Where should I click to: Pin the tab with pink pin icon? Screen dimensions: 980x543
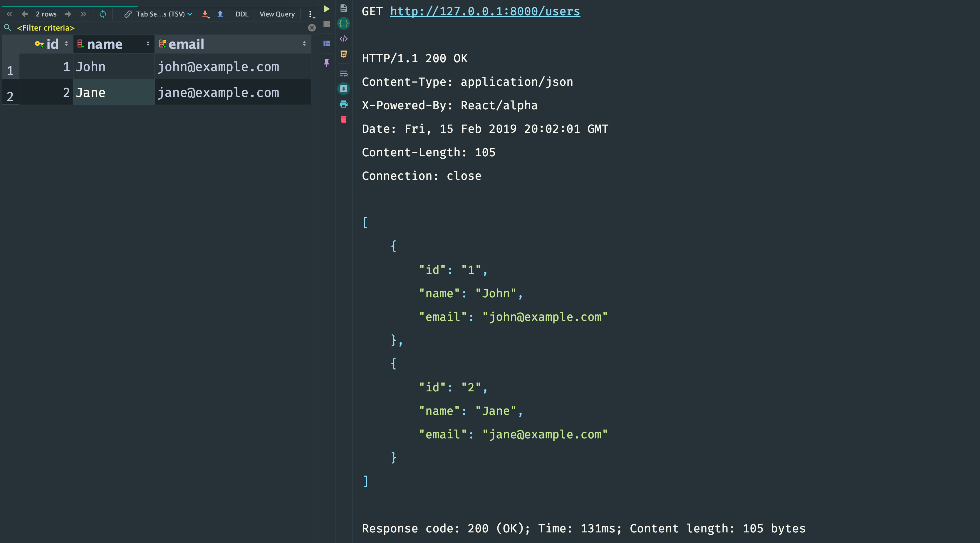tap(326, 62)
